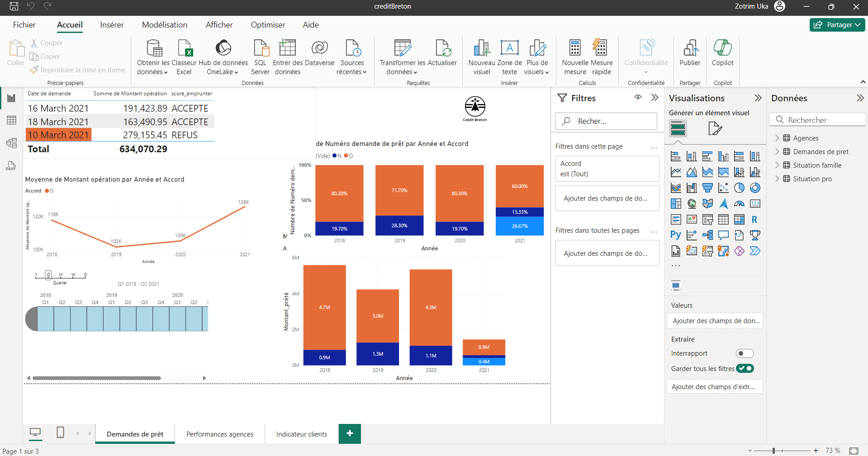Open Copilot from the ribbon
Image resolution: width=868 pixels, height=456 pixels.
tap(722, 48)
